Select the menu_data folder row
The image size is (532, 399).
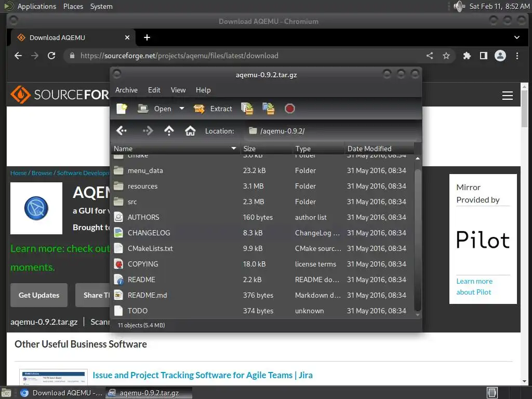[x=262, y=170]
